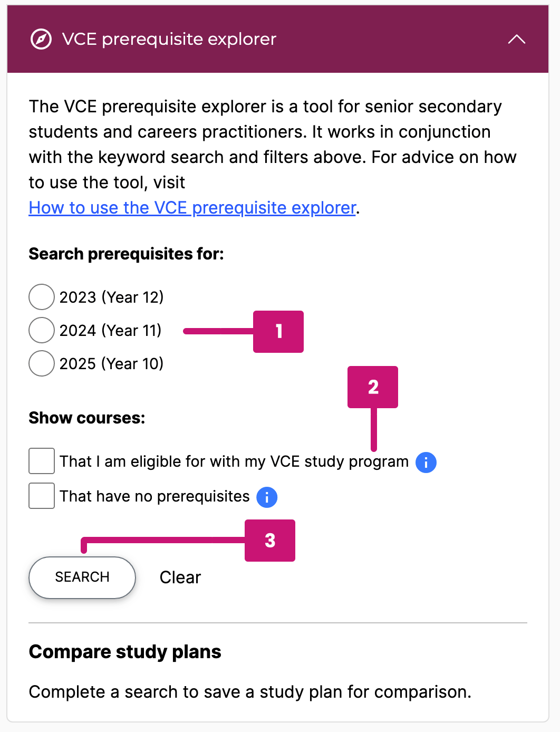Click the Compare study plans heading

pyautogui.click(x=124, y=652)
